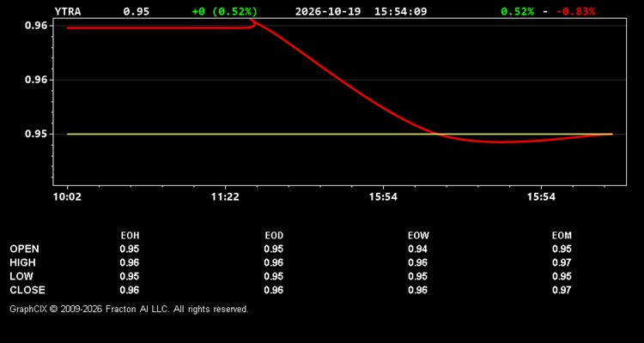Image resolution: width=644 pixels, height=343 pixels.
Task: Click the EOM HIGH value 0.97
Action: tap(562, 262)
